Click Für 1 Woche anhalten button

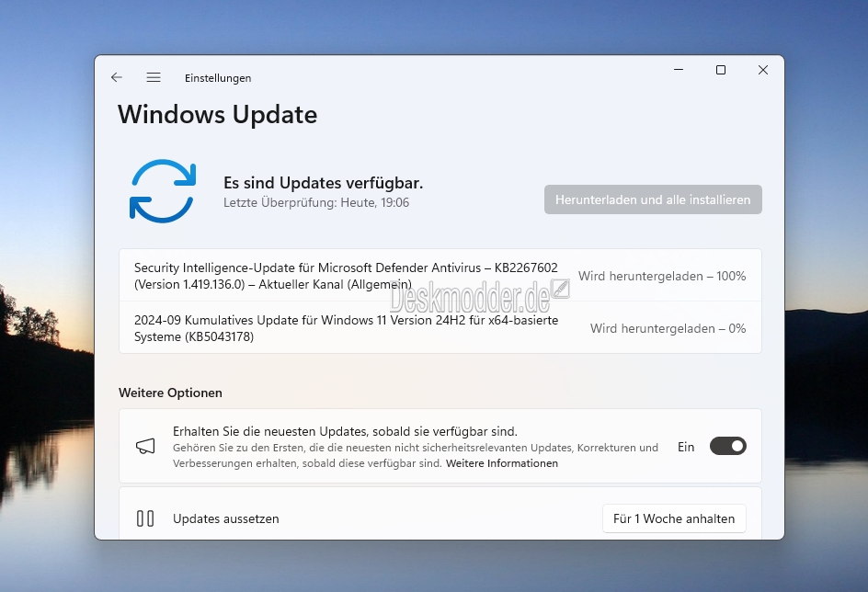click(x=674, y=518)
